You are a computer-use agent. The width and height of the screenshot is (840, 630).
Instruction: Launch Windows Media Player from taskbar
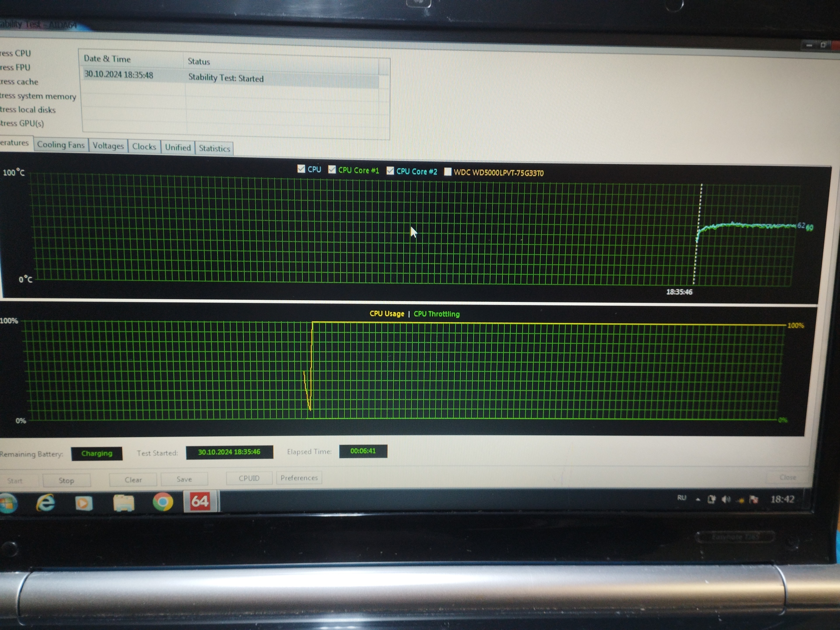click(x=84, y=503)
